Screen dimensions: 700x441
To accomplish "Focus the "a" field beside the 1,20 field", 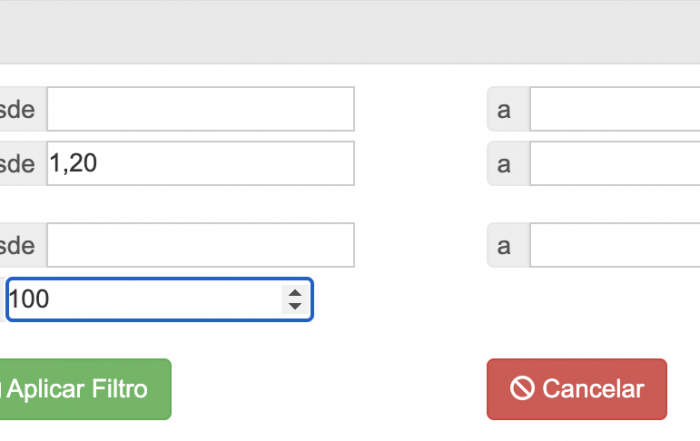I will (615, 163).
